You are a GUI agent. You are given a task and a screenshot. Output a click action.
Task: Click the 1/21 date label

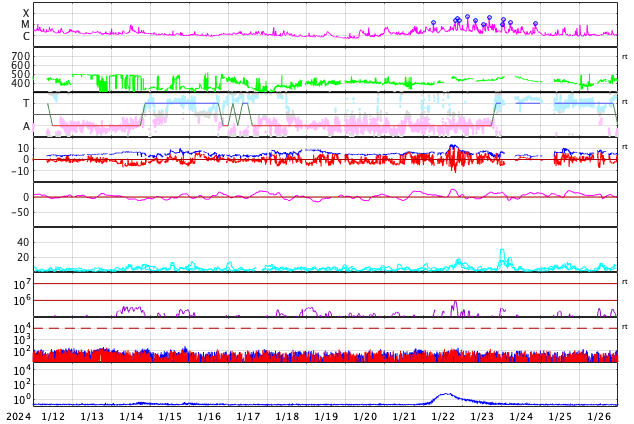[x=404, y=416]
